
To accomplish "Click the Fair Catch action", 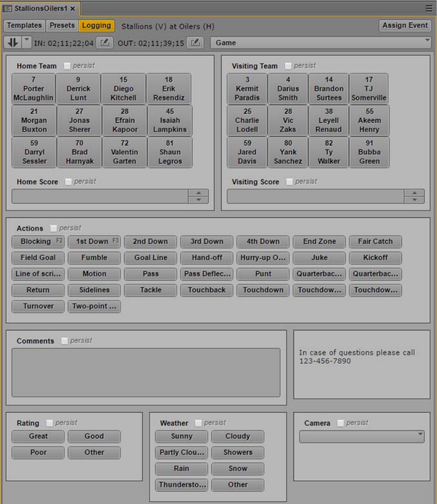I will [375, 242].
